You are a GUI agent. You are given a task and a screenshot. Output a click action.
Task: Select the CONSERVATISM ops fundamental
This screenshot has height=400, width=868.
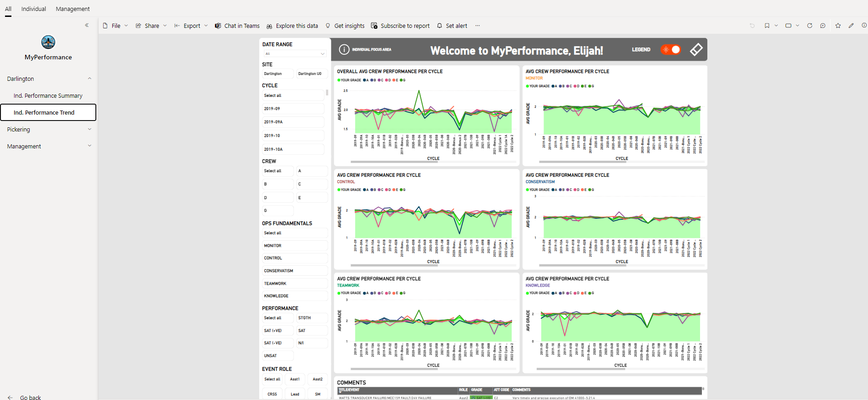pos(295,271)
